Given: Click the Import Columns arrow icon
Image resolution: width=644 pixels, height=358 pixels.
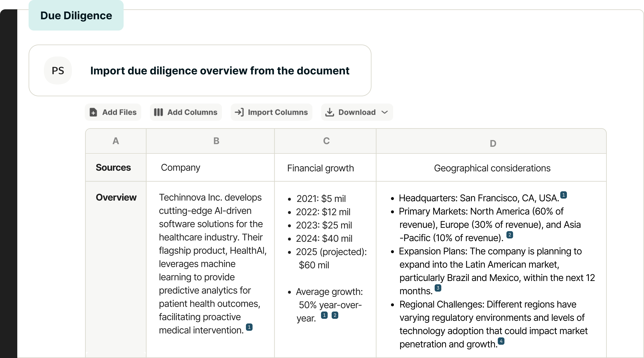Looking at the screenshot, I should click(239, 112).
